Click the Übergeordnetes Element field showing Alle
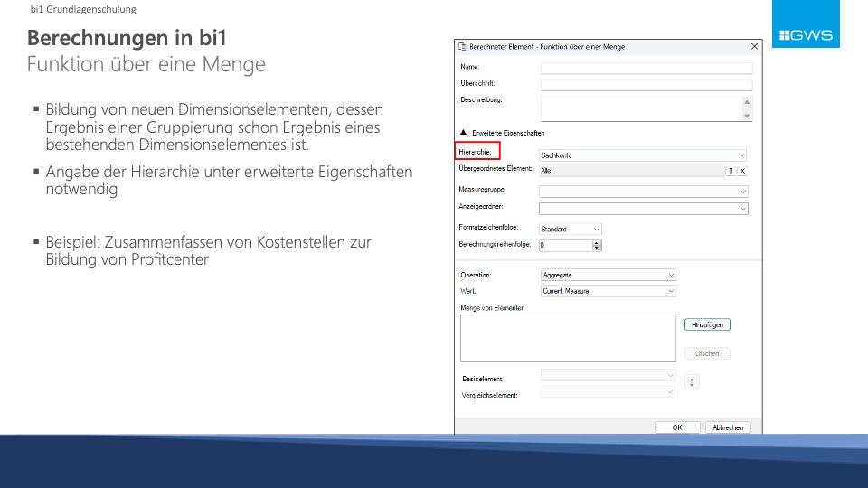Image resolution: width=868 pixels, height=488 pixels. pyautogui.click(x=632, y=171)
